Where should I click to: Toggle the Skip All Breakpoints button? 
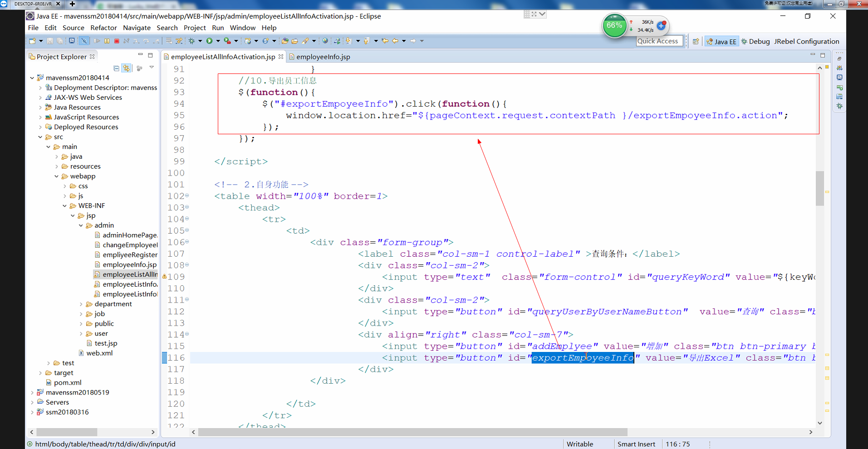click(x=84, y=41)
